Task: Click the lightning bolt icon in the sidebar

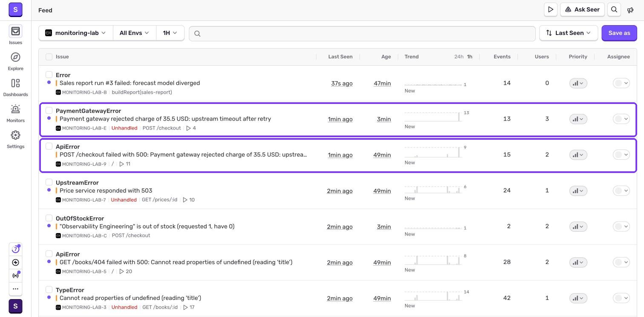Action: coord(15,262)
